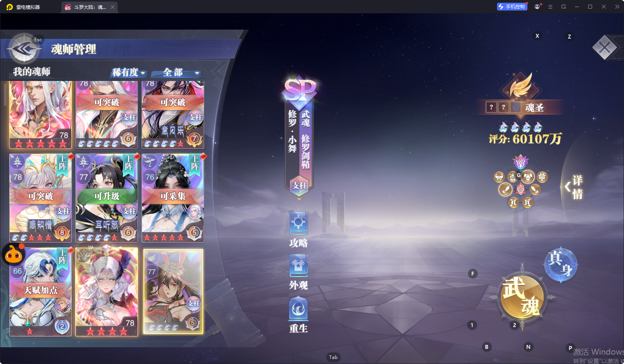Image resolution: width=624 pixels, height=364 pixels.
Task: Select the level 78 可突破 hero with badge 8
Action: (x=41, y=198)
